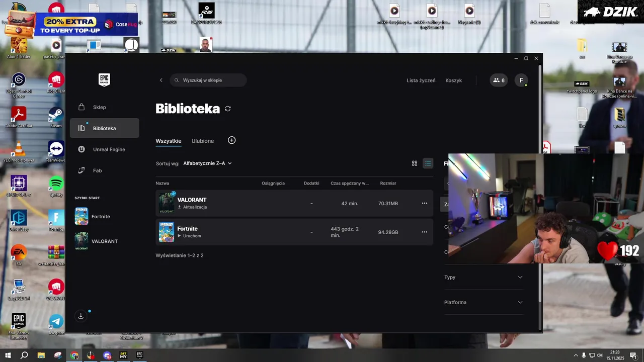Click the Wyszukaj w sklepie search field
Screen dimensions: 644x362
[x=208, y=80]
